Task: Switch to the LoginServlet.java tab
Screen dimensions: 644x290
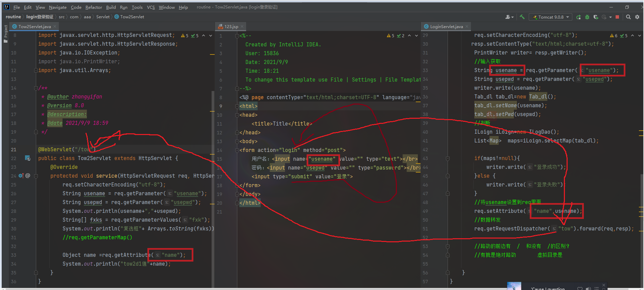Action: click(x=446, y=26)
